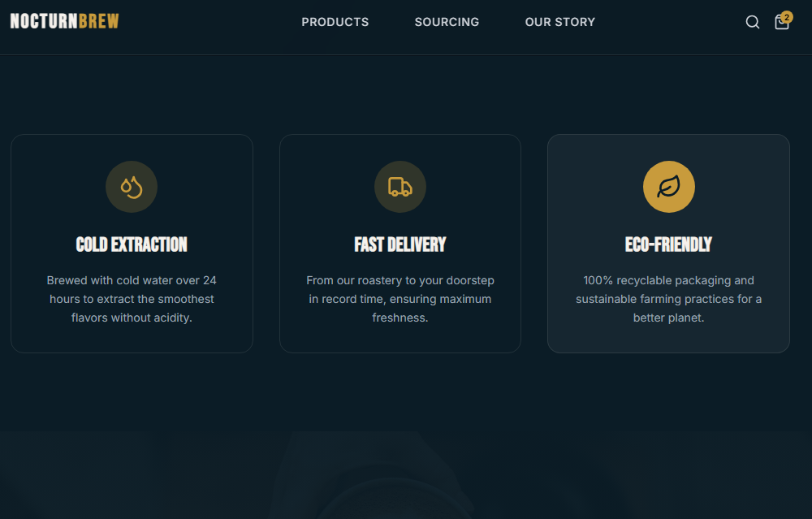Click the water droplets icon for Cold Extraction
The image size is (812, 519).
(132, 187)
